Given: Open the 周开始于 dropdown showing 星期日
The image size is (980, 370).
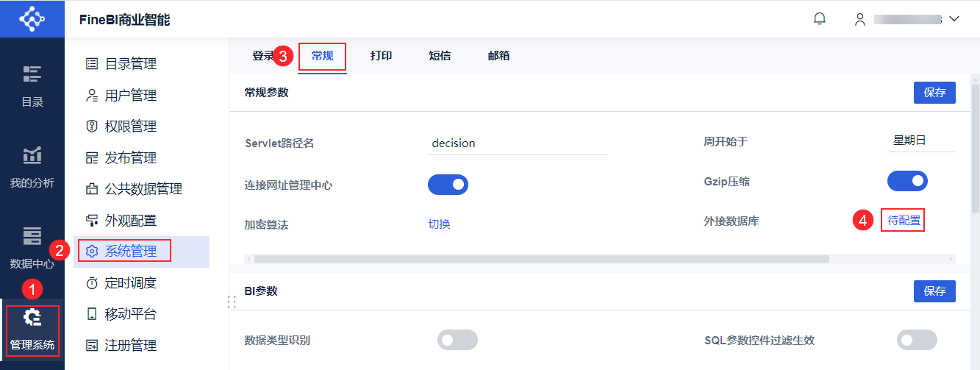Looking at the screenshot, I should click(x=920, y=141).
